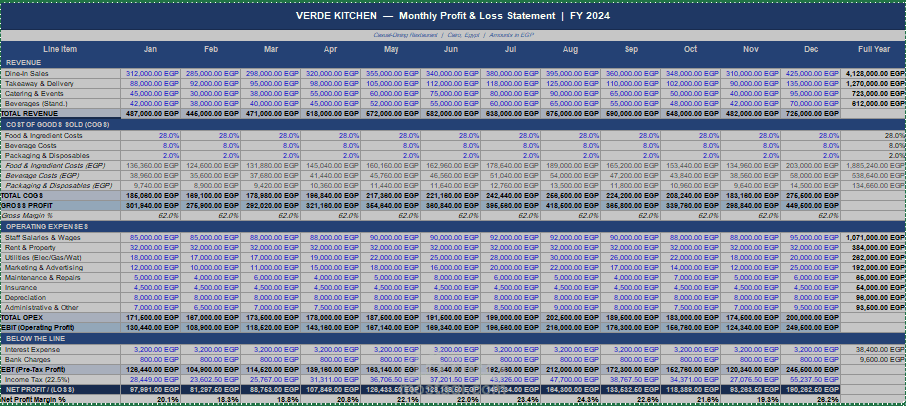Viewport: 906px width, 406px height.
Task: Select Staff Salaries full-year total 1,071,000.00 EGP
Action: [873, 237]
